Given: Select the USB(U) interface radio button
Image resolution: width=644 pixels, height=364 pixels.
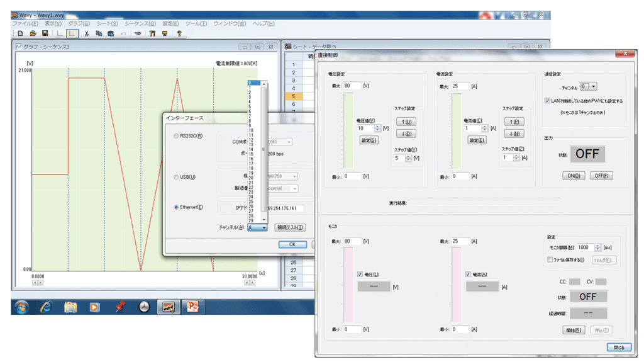Looking at the screenshot, I should (x=176, y=177).
